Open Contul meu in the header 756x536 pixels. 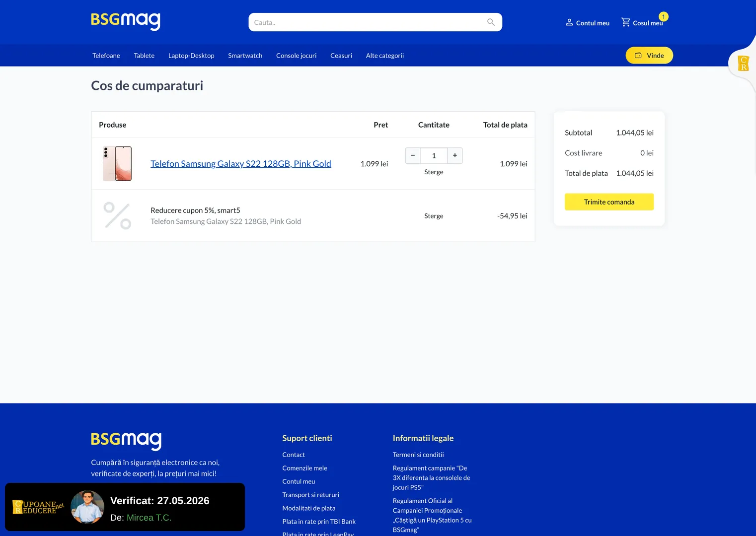(588, 23)
